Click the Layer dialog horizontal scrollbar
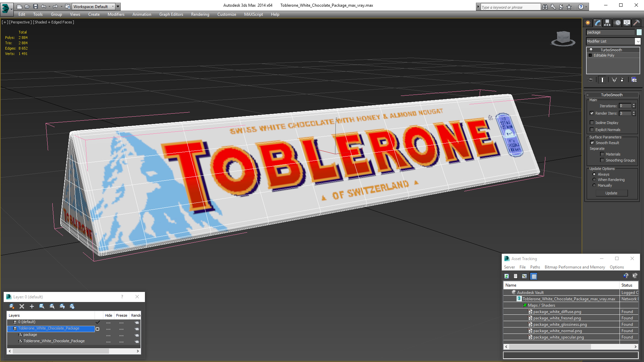644x362 pixels. [x=60, y=351]
